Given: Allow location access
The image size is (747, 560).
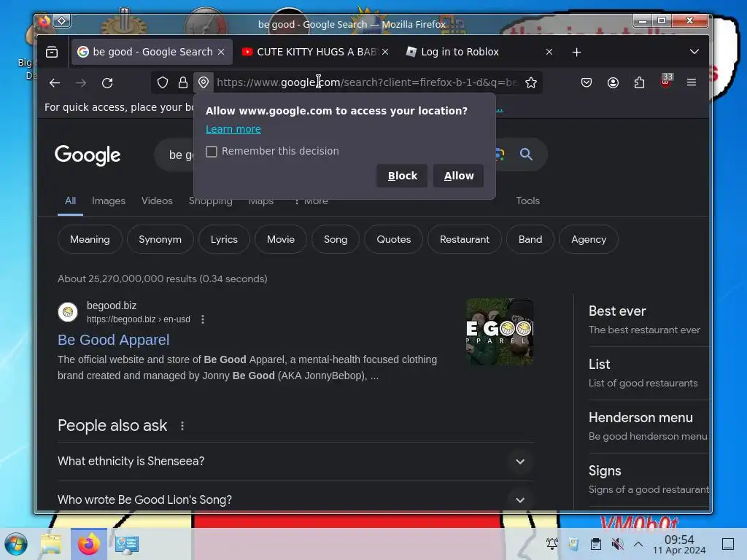Looking at the screenshot, I should tap(459, 176).
